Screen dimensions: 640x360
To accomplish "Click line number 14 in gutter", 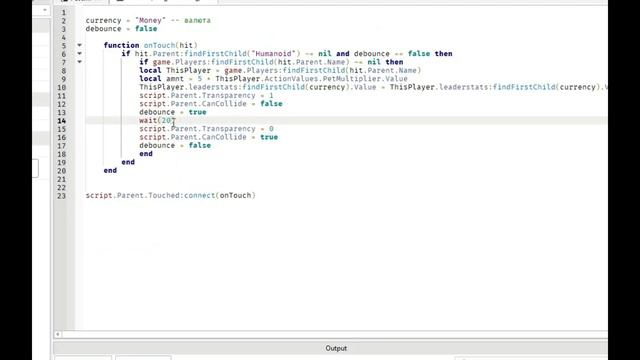I will (62, 120).
